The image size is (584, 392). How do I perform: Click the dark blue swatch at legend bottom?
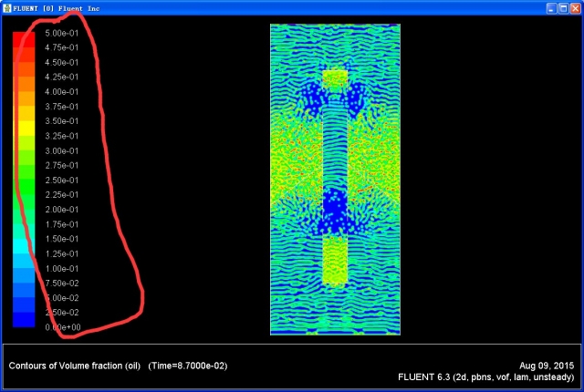(24, 320)
